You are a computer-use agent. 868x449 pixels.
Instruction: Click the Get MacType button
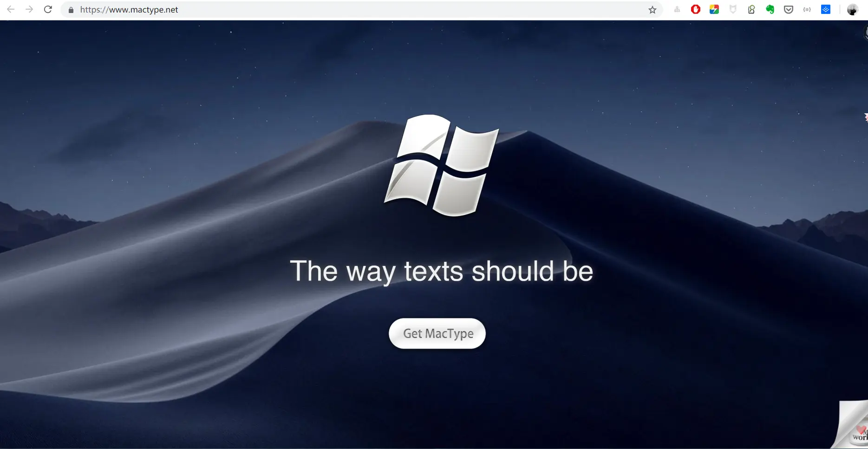(x=437, y=333)
